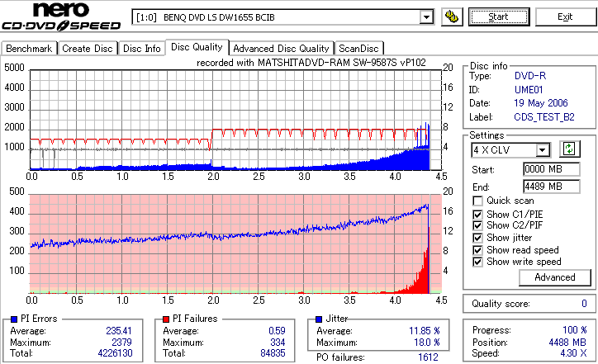Click the blue PI Errors legend square
The width and height of the screenshot is (598, 364).
(x=14, y=319)
